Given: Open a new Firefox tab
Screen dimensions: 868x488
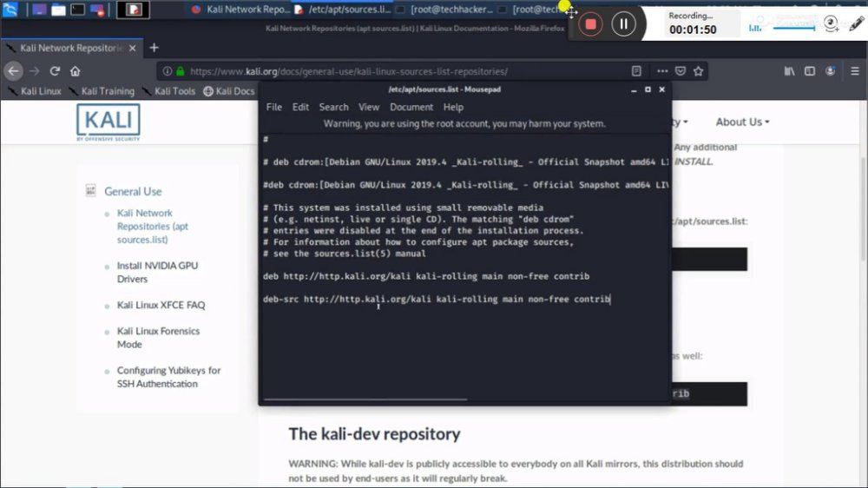Looking at the screenshot, I should pos(154,48).
